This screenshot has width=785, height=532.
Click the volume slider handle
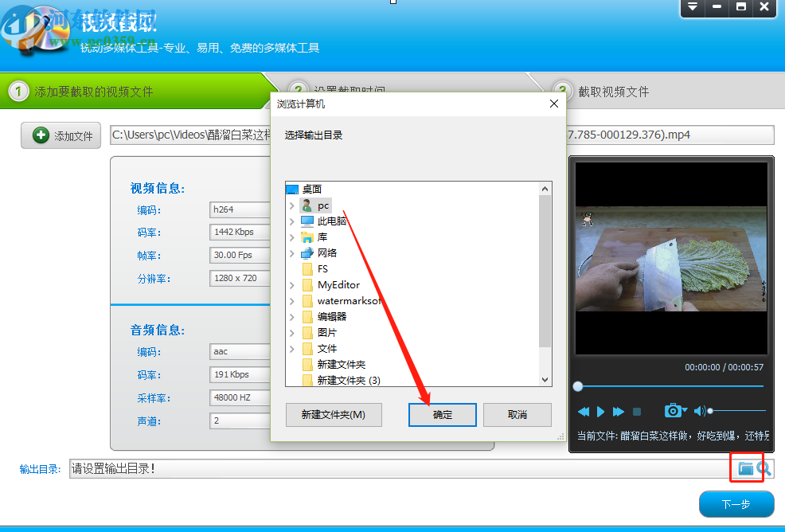(712, 411)
